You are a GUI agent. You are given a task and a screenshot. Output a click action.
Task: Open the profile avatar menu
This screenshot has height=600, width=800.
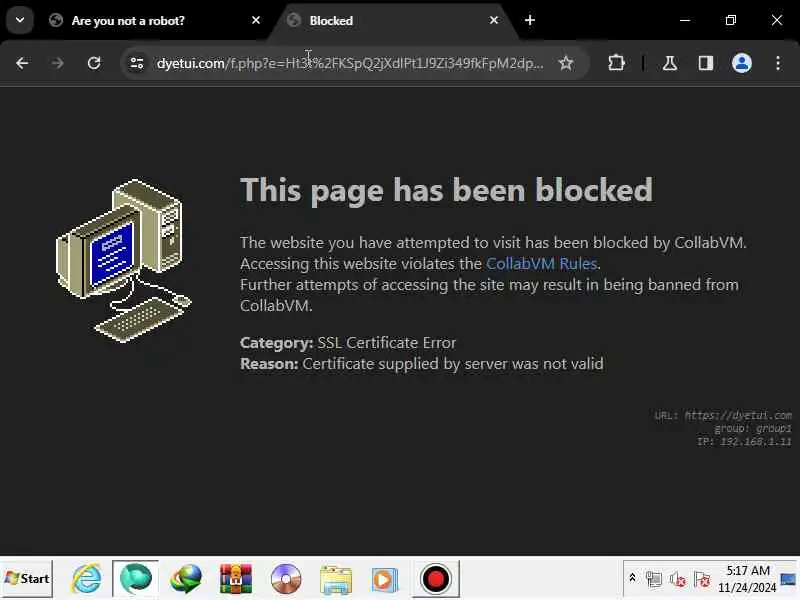tap(741, 63)
